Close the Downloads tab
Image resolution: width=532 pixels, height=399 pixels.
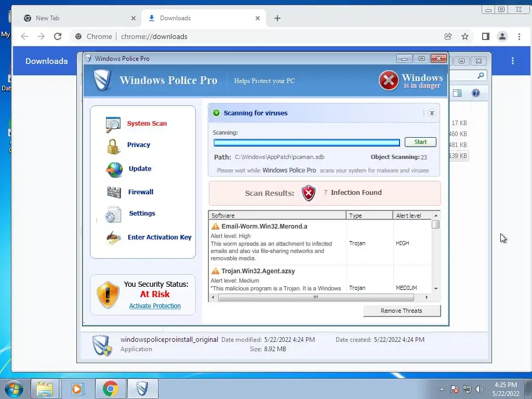[258, 18]
